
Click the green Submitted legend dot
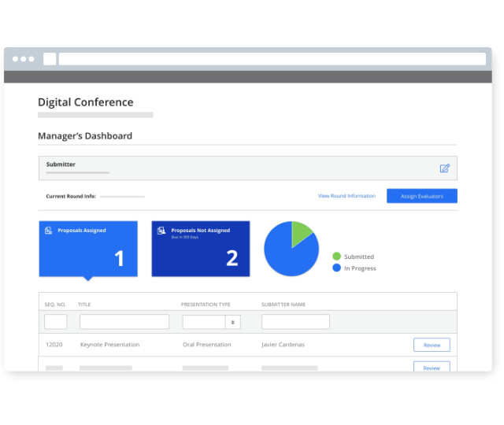click(x=336, y=257)
